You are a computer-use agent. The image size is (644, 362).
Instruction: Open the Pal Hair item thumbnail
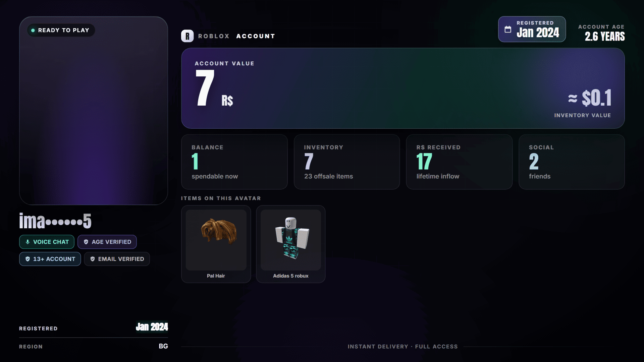click(216, 240)
